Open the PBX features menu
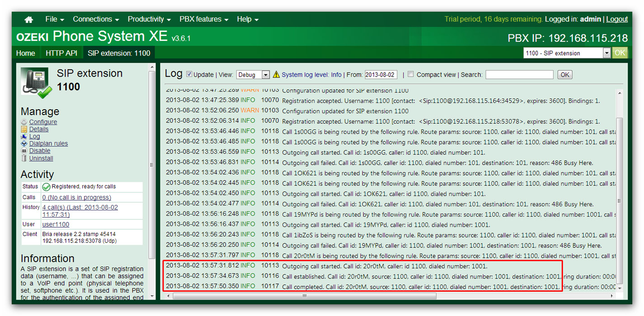The width and height of the screenshot is (644, 316). coord(204,19)
